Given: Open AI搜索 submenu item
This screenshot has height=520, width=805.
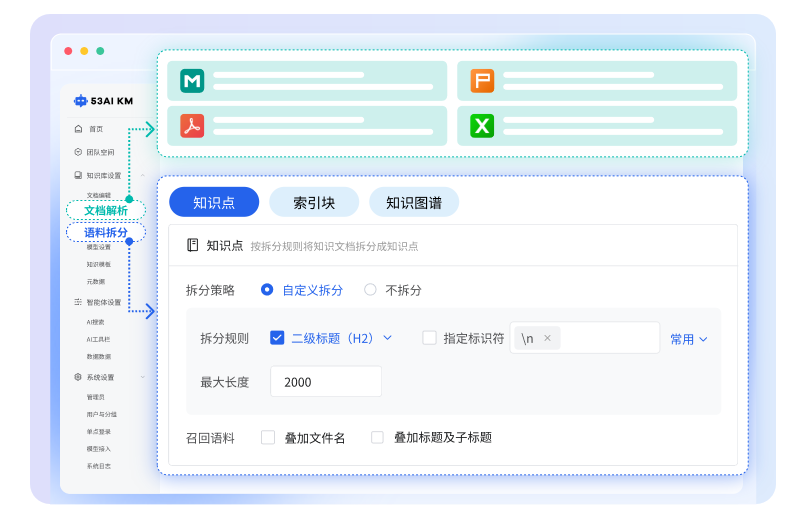Looking at the screenshot, I should [95, 322].
